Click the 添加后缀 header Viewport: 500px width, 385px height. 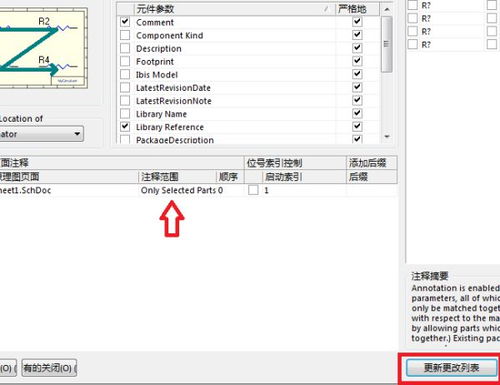click(372, 163)
